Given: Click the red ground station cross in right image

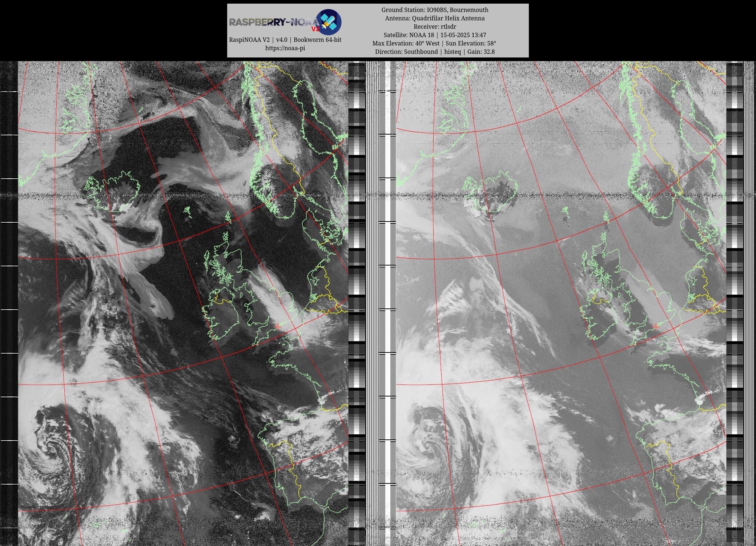Looking at the screenshot, I should (x=655, y=327).
